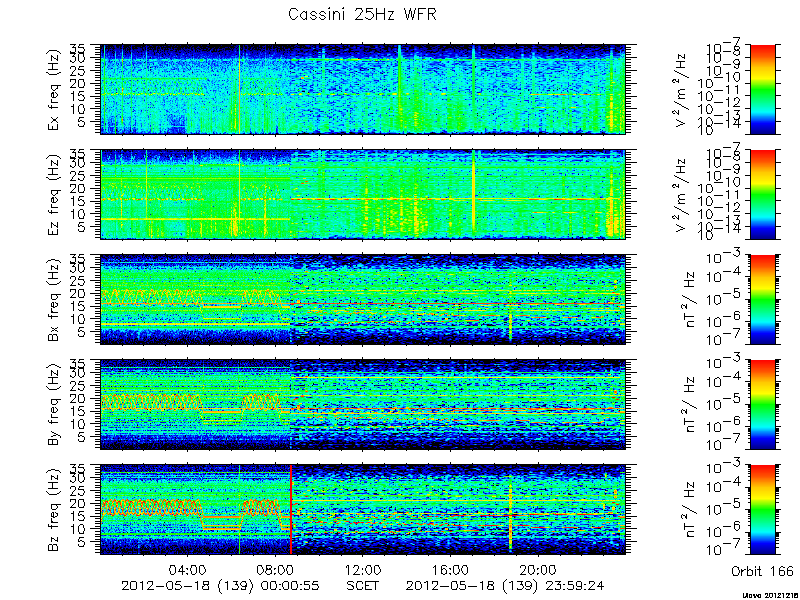Click the Ex panel color scale bar
This screenshot has height=600, width=800.
click(762, 89)
